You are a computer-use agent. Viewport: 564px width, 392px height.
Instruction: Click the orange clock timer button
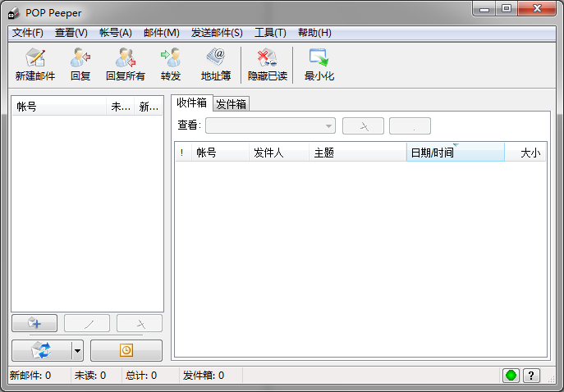pyautogui.click(x=126, y=350)
